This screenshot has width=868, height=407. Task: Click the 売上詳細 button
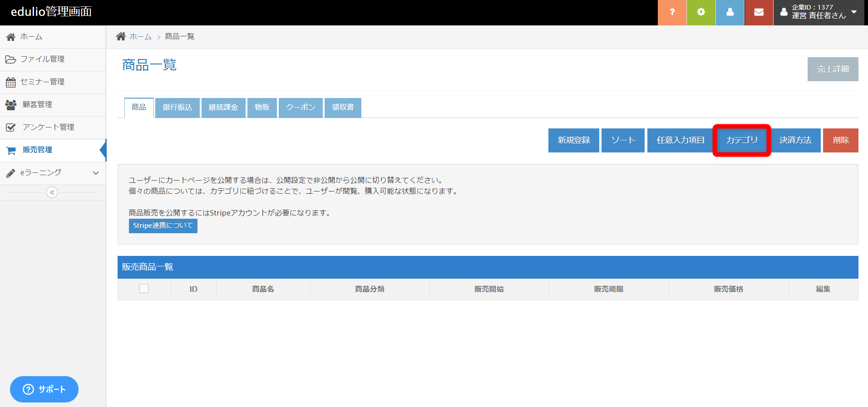(833, 69)
